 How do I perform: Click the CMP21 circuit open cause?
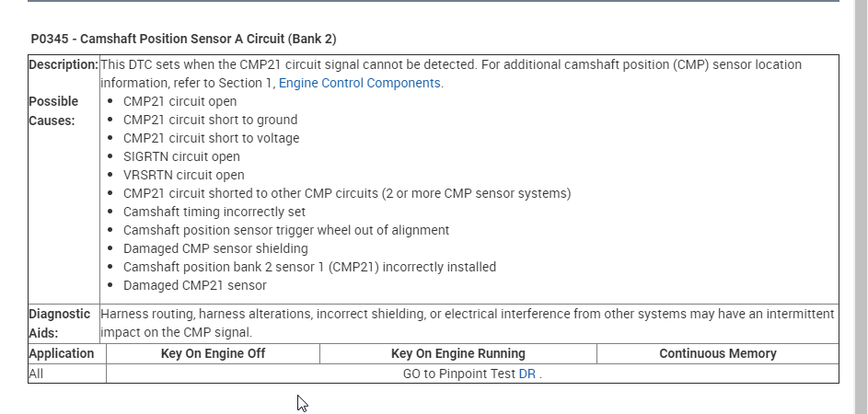[x=179, y=101]
